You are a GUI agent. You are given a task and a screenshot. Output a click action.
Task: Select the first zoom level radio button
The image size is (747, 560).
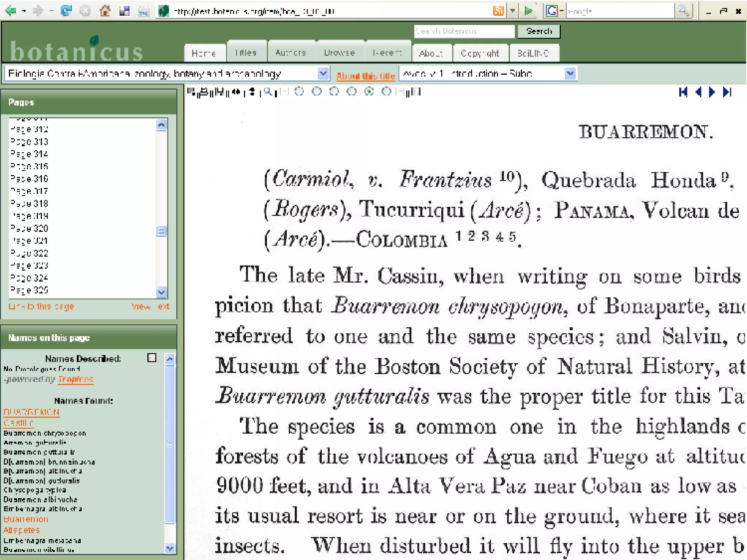tap(299, 92)
